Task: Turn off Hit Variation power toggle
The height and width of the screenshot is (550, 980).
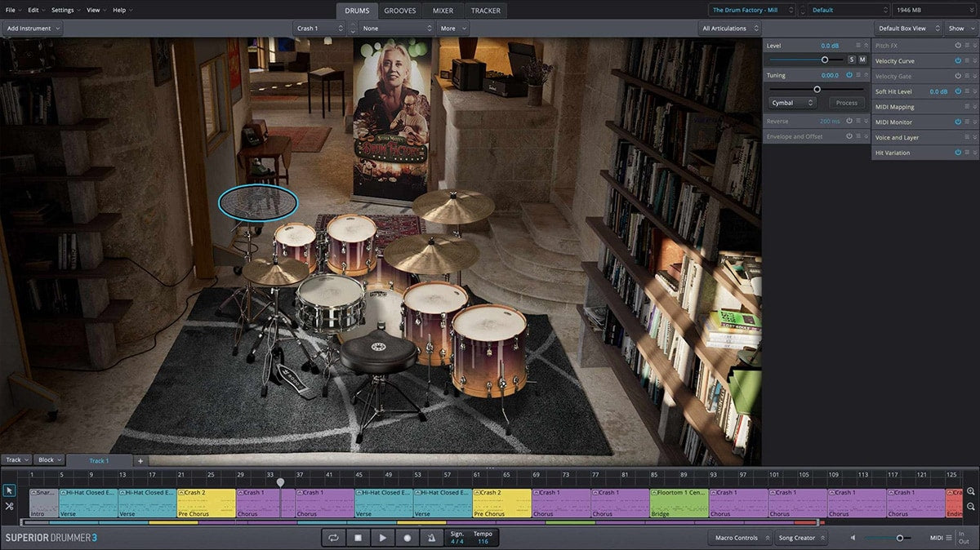Action: pyautogui.click(x=958, y=153)
